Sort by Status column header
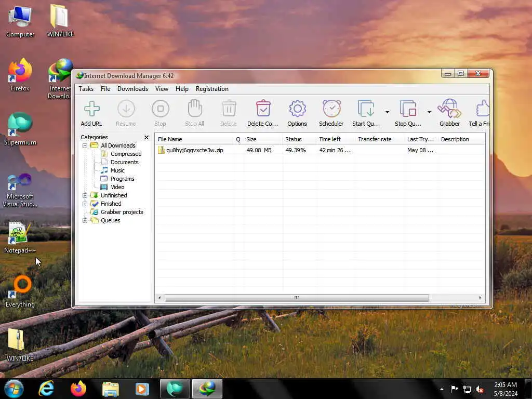Image resolution: width=532 pixels, height=399 pixels. click(x=300, y=139)
